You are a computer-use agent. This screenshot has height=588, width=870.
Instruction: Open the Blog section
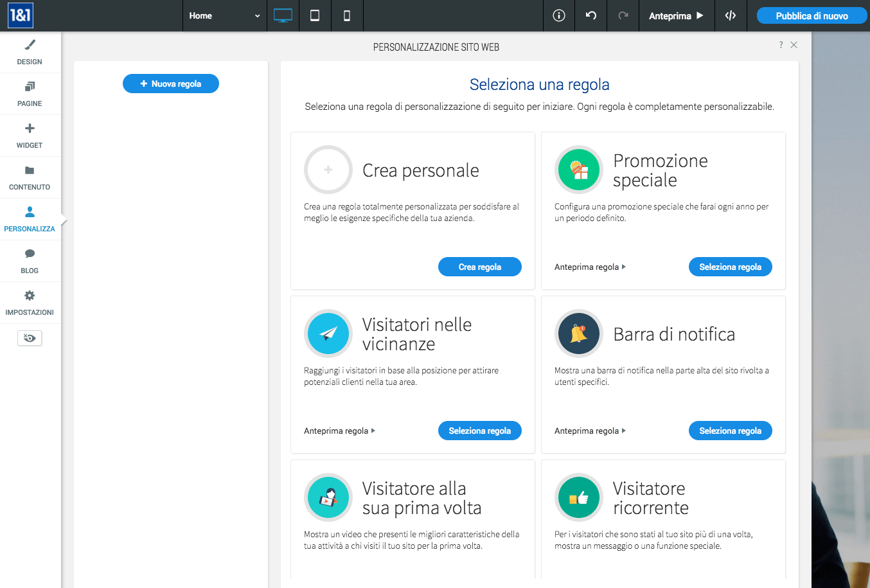[30, 261]
